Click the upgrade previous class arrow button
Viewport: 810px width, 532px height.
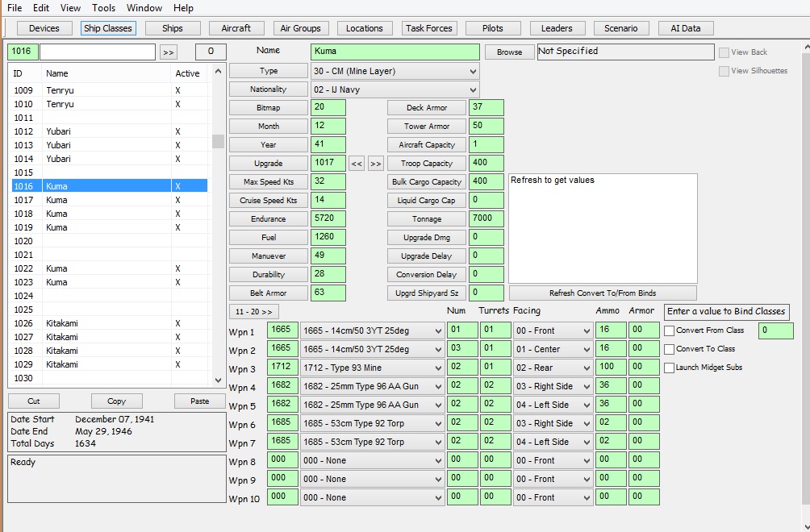click(357, 164)
